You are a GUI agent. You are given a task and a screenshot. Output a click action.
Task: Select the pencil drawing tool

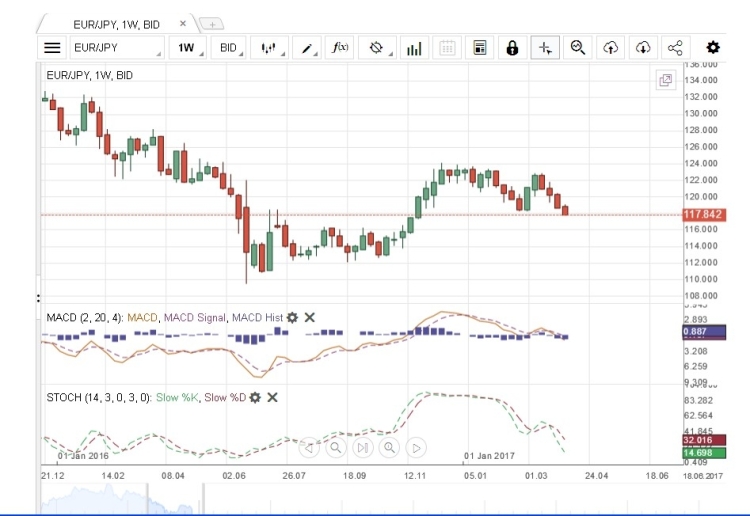coord(307,47)
